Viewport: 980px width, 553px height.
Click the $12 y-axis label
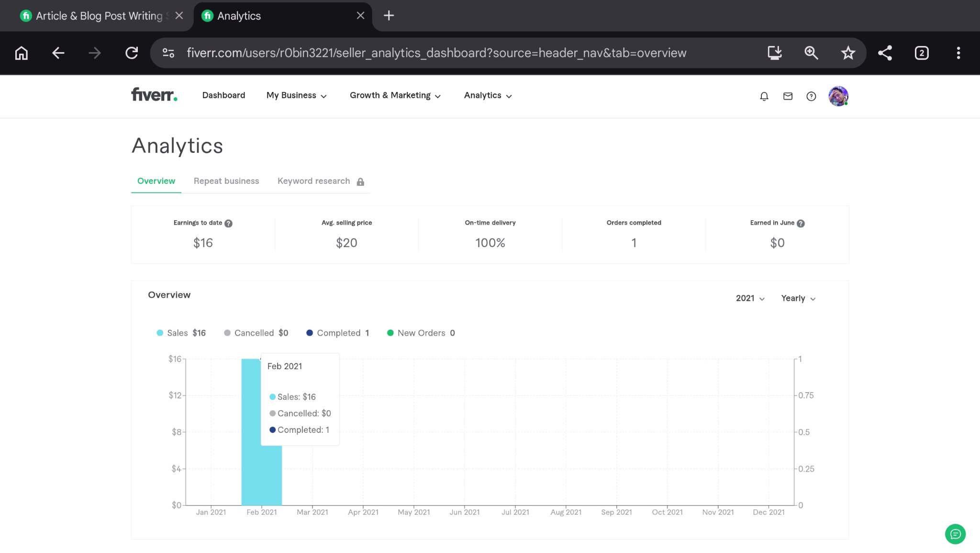click(x=175, y=395)
